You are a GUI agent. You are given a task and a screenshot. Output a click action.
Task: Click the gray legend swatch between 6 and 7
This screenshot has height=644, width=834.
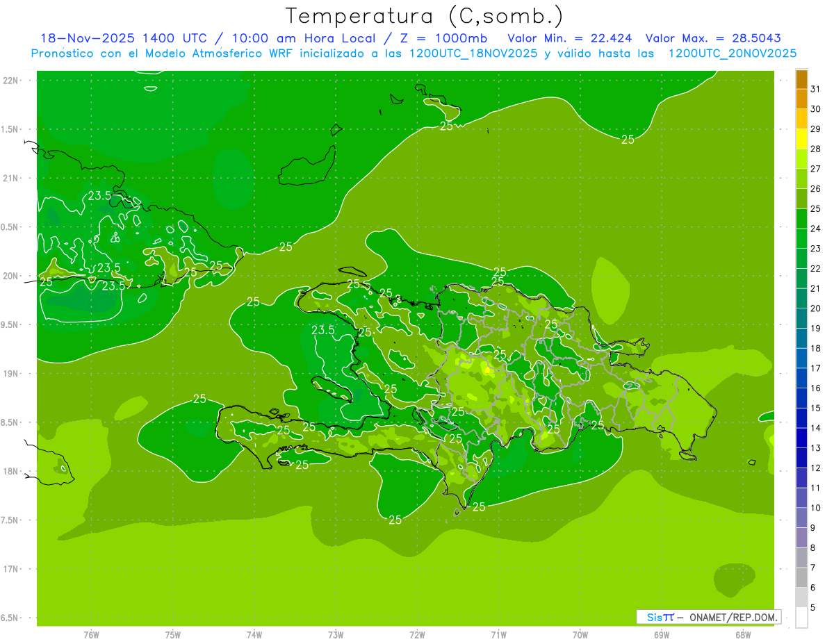(801, 578)
